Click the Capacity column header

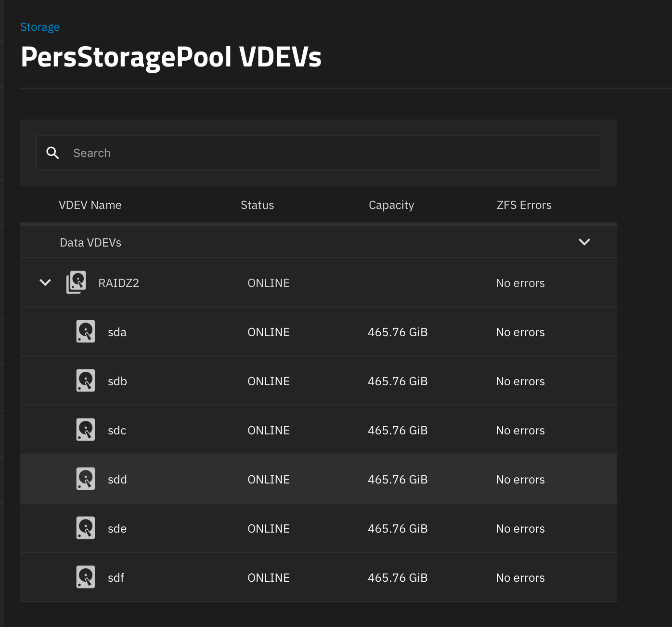point(391,205)
